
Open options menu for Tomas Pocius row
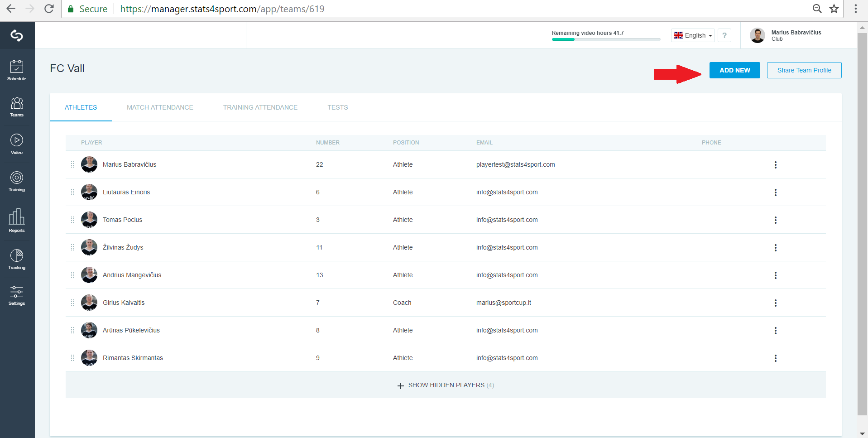click(x=776, y=220)
